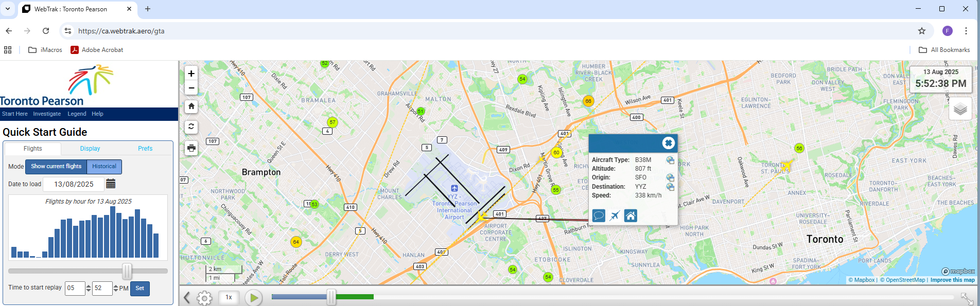
Task: Reset map to home view
Action: pos(191,106)
